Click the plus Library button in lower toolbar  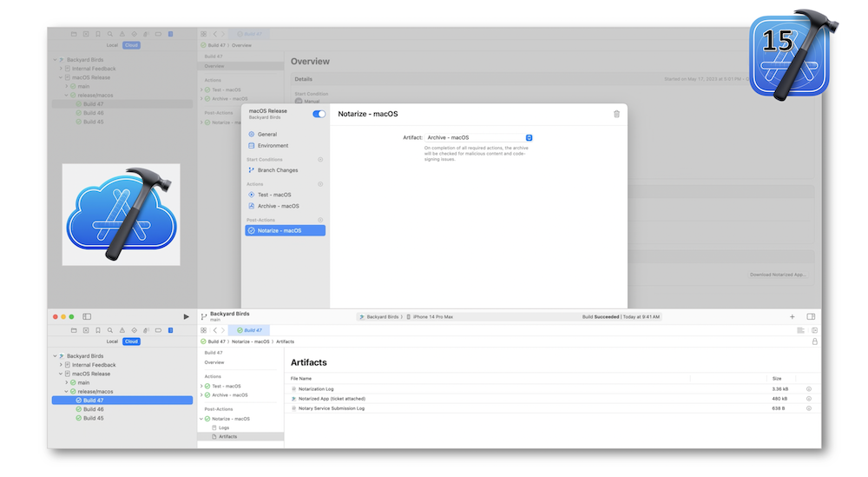pos(792,317)
